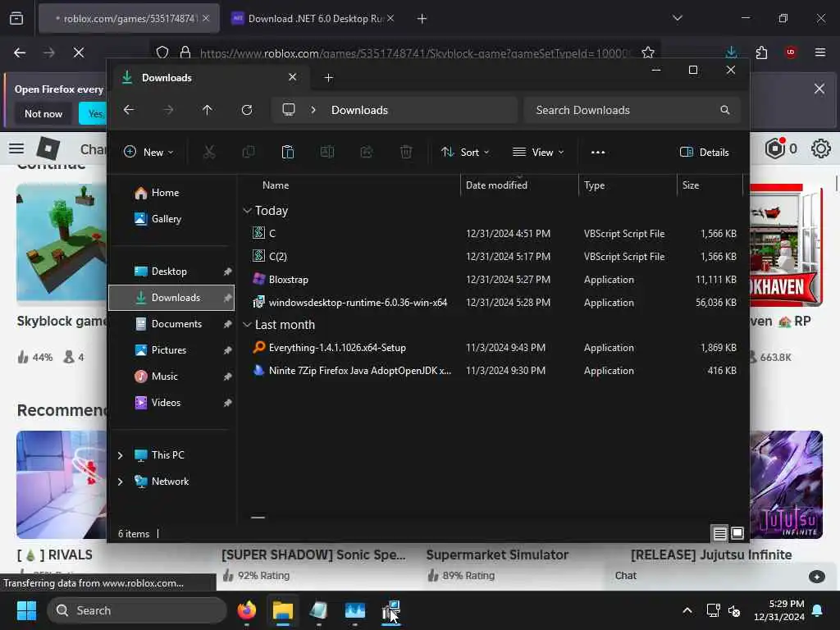Open Firefox application hamburger menu
840x630 pixels.
(820, 52)
